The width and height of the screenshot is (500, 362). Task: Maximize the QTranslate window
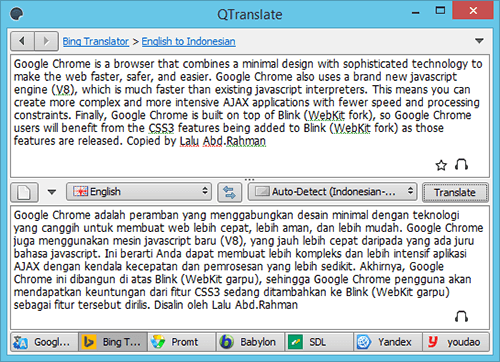pos(440,11)
